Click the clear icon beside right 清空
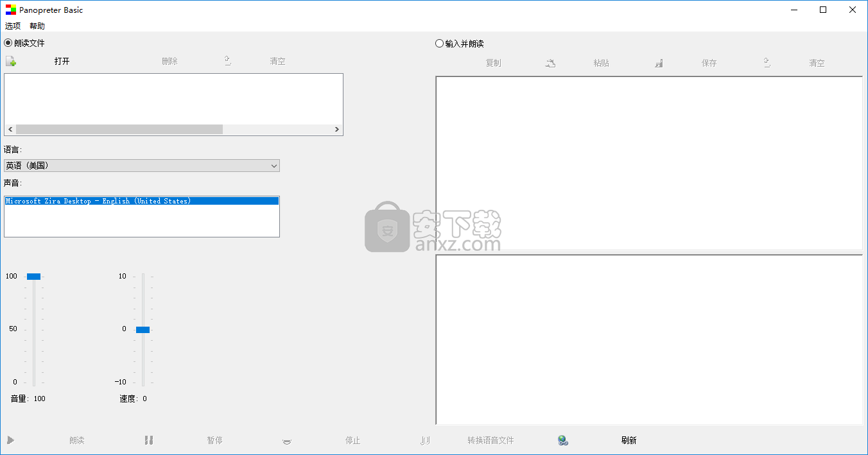Screen dimensions: 868x455 (x=767, y=63)
